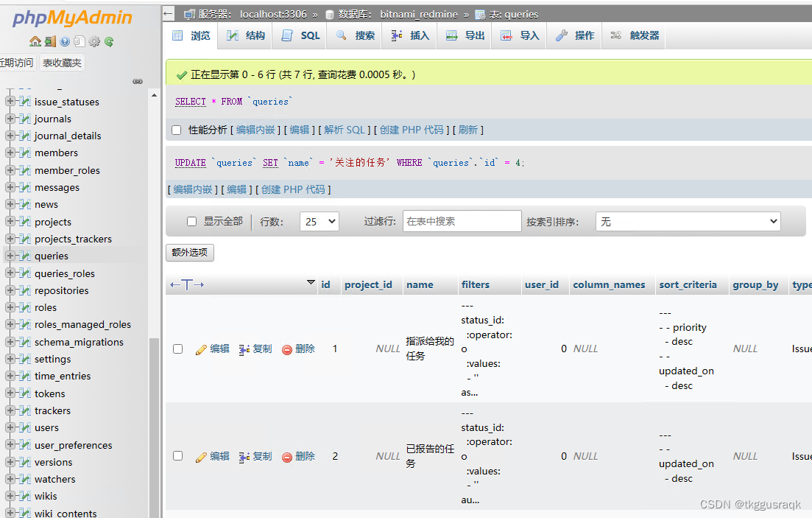Enable the 性能分析 checkbox
The image size is (812, 518).
(177, 128)
